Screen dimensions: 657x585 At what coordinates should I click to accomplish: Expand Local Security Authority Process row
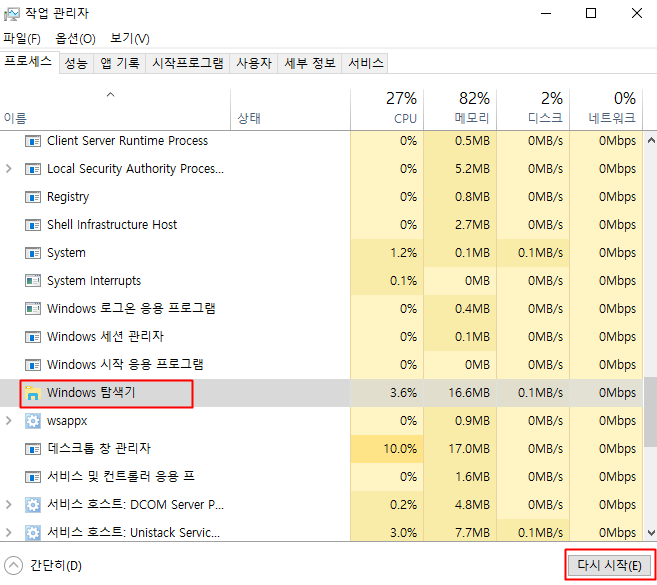8,169
